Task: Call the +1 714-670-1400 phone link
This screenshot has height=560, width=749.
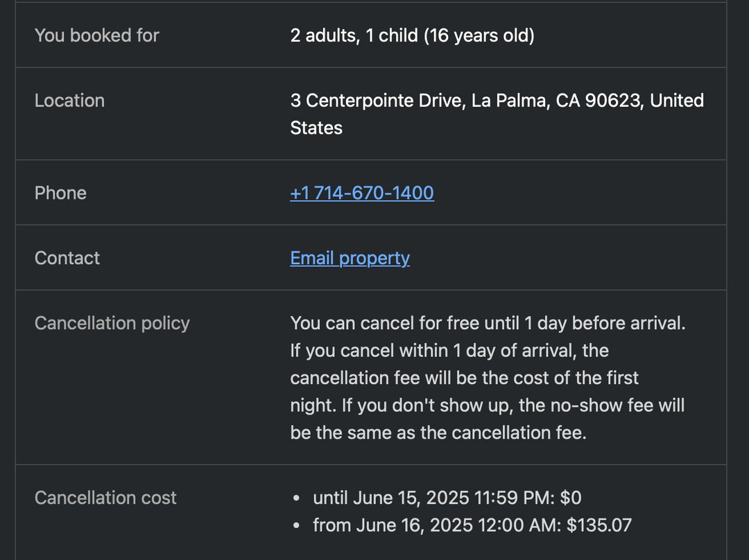Action: [362, 193]
